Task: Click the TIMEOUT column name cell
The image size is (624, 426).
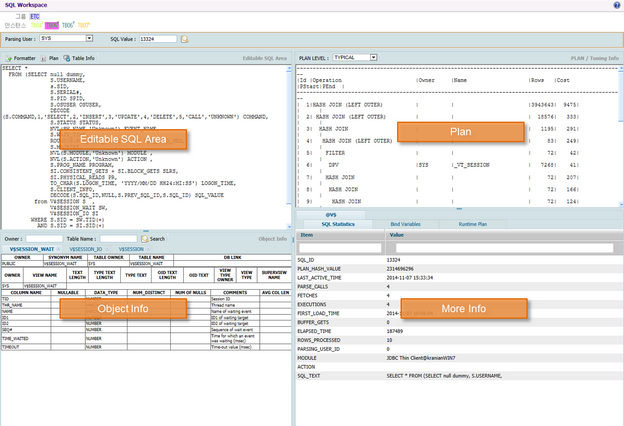Action: (26, 347)
